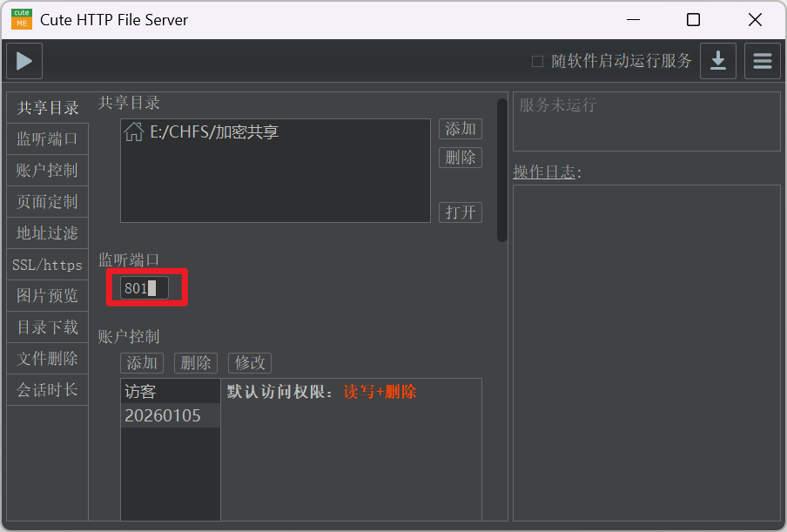Click the settings panel vertical scrollbar
Screen dimensions: 787x532
click(x=502, y=171)
